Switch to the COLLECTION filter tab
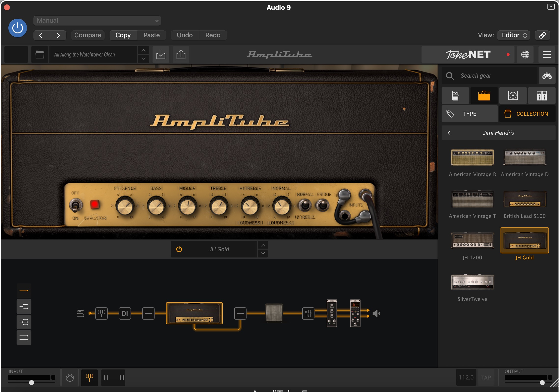The height and width of the screenshot is (392, 559). tap(527, 114)
